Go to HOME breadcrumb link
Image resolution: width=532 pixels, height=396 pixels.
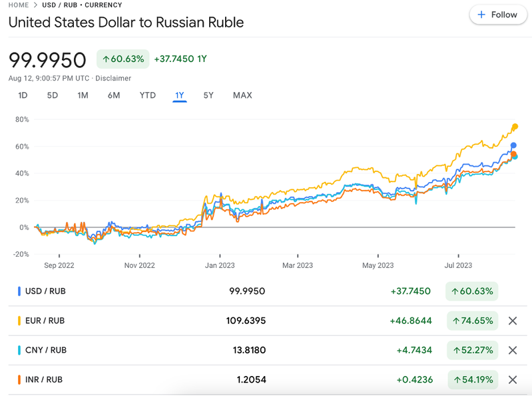(x=19, y=5)
